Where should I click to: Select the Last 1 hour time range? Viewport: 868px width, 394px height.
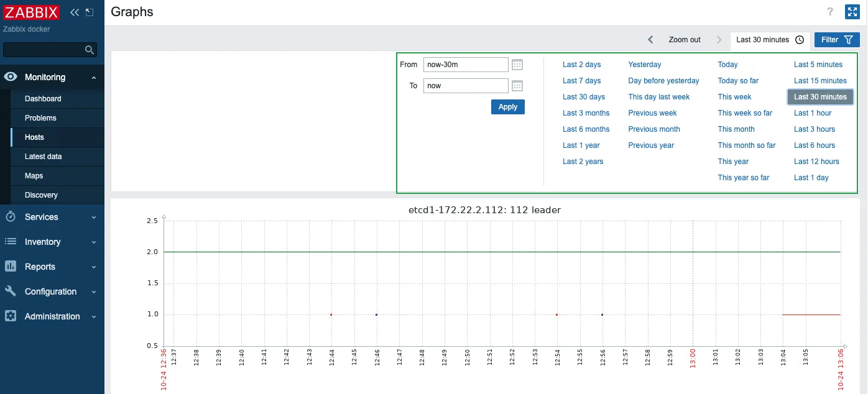pyautogui.click(x=813, y=112)
